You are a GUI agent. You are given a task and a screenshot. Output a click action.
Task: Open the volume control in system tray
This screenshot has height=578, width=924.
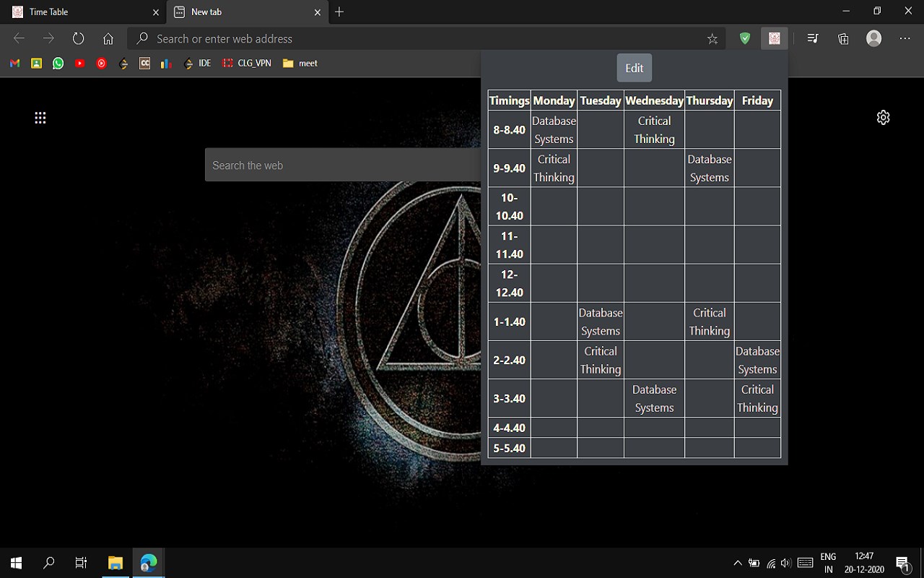click(786, 563)
